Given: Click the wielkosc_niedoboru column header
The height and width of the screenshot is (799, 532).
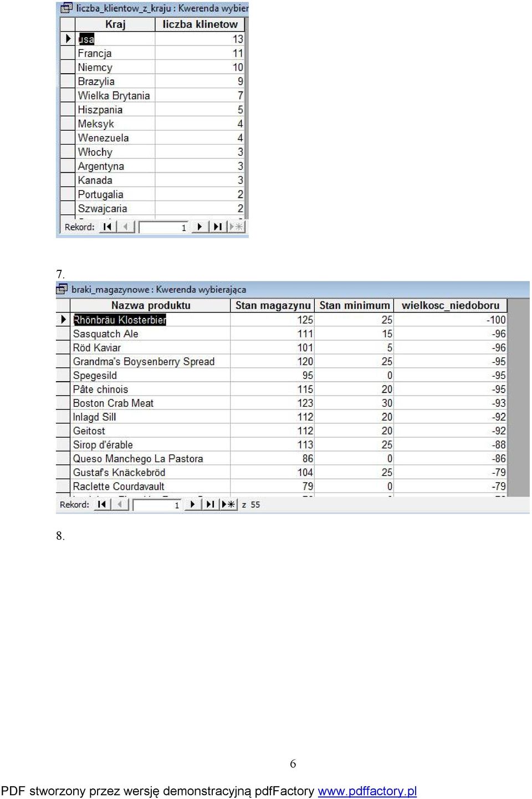Looking at the screenshot, I should pos(451,305).
